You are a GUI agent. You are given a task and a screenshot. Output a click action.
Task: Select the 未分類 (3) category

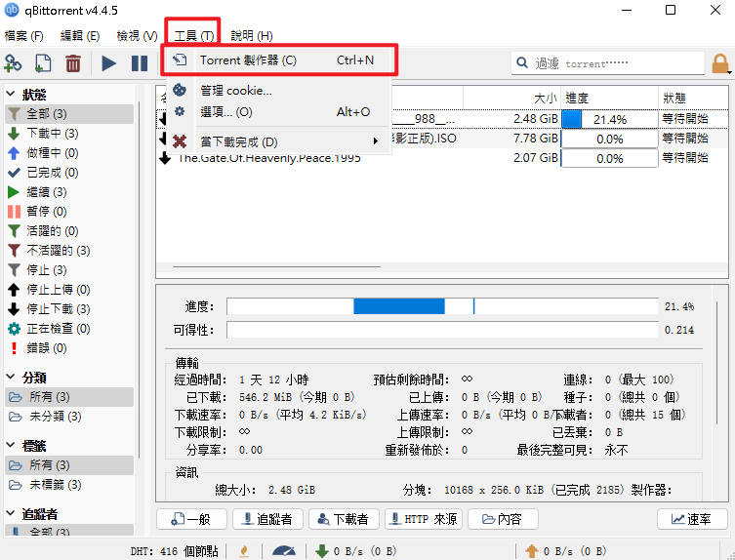69,417
